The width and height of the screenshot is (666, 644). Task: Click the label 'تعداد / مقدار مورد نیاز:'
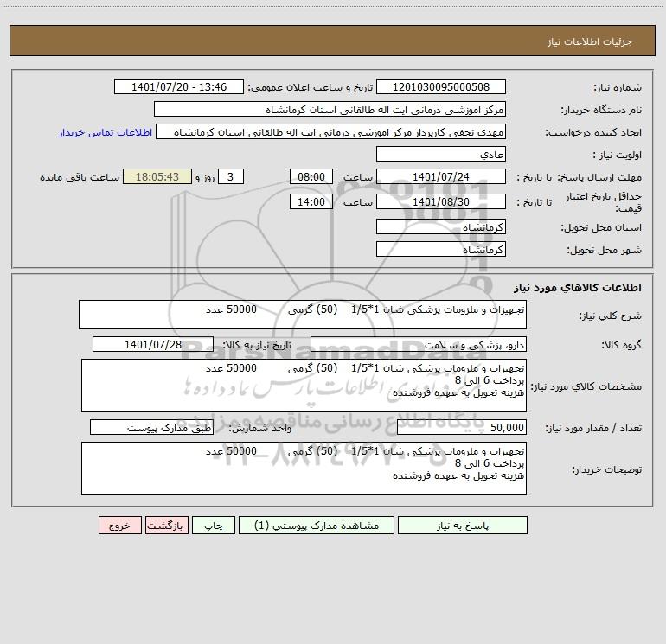[593, 429]
